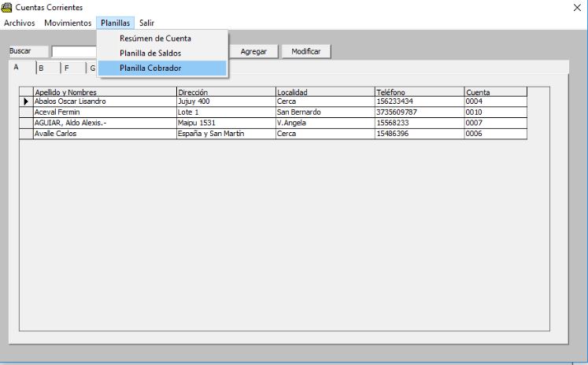This screenshot has width=588, height=365.
Task: Switch to the A letter tab
Action: pyautogui.click(x=17, y=68)
